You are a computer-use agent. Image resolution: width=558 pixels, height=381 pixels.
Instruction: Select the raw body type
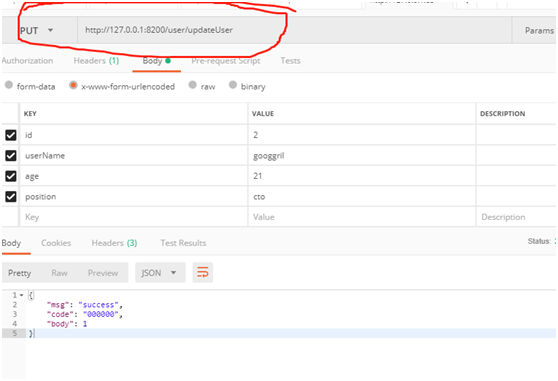click(202, 86)
